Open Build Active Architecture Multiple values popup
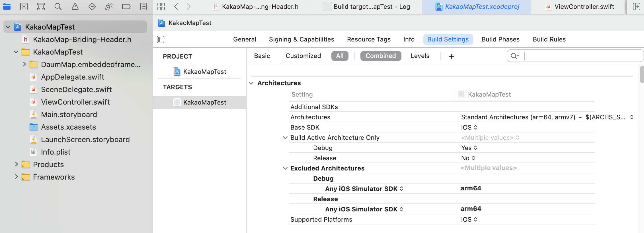Viewport: 644px width, 233px height. coord(490,138)
